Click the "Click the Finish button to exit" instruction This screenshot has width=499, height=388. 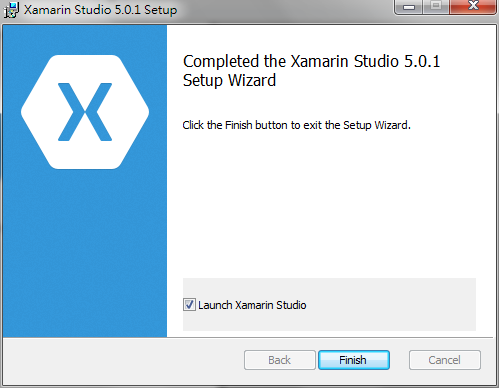pyautogui.click(x=296, y=125)
